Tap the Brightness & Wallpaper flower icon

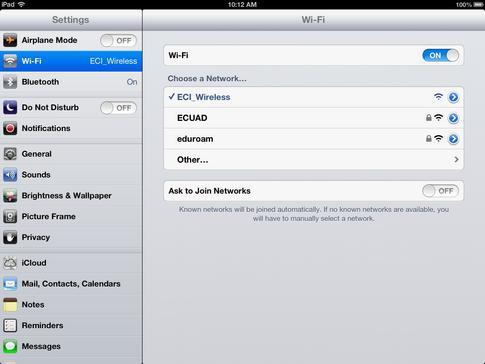[10, 196]
